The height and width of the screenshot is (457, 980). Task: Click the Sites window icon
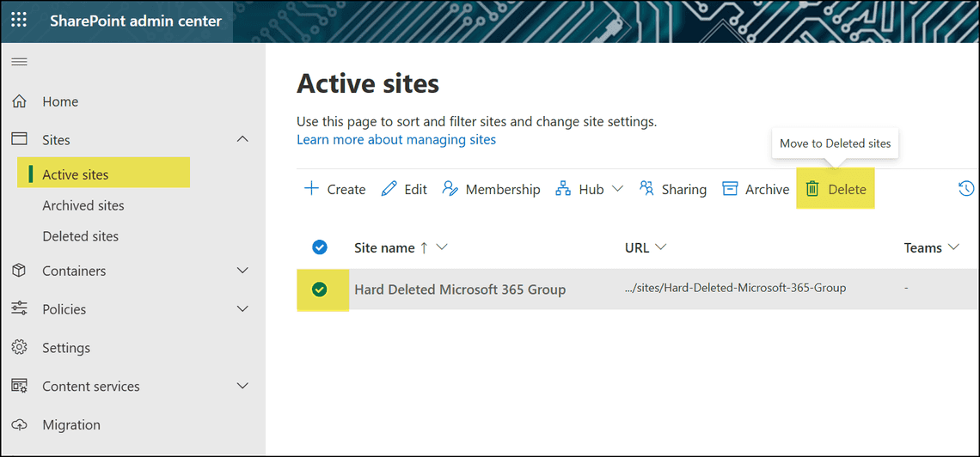coord(20,139)
